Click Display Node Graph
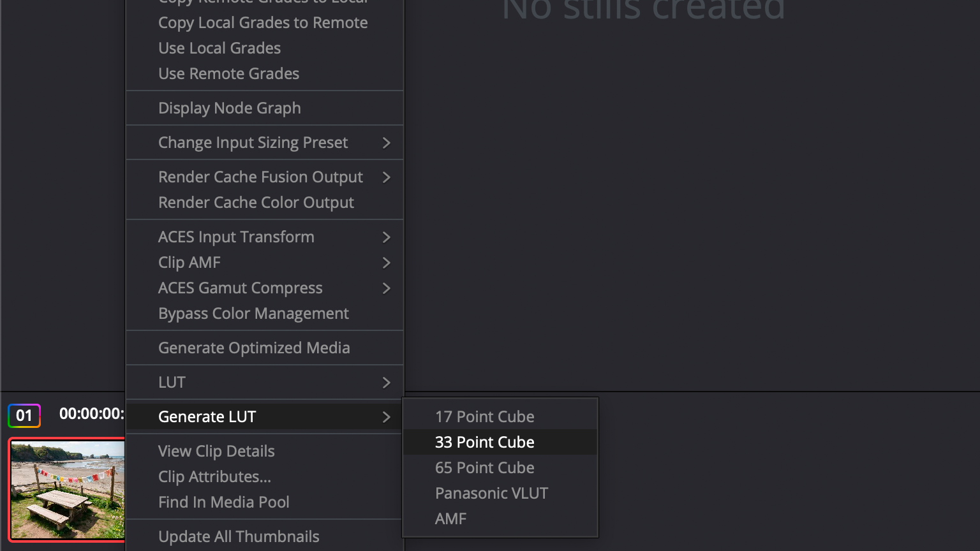The width and height of the screenshot is (980, 551). coord(229,108)
